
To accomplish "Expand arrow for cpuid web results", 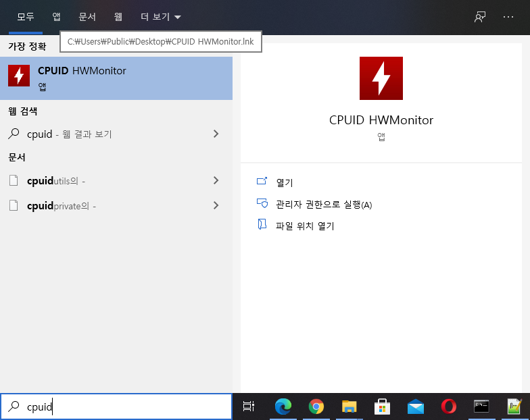I will coord(216,134).
